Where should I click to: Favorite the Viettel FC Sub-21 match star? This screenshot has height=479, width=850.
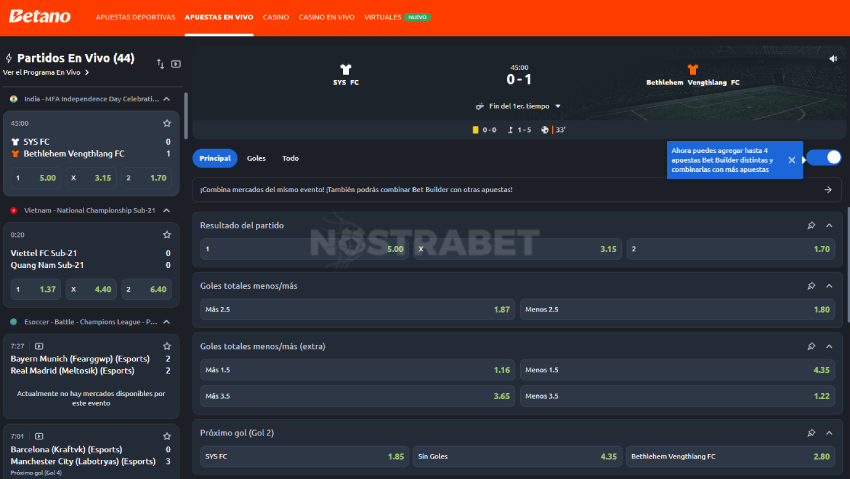(x=167, y=235)
